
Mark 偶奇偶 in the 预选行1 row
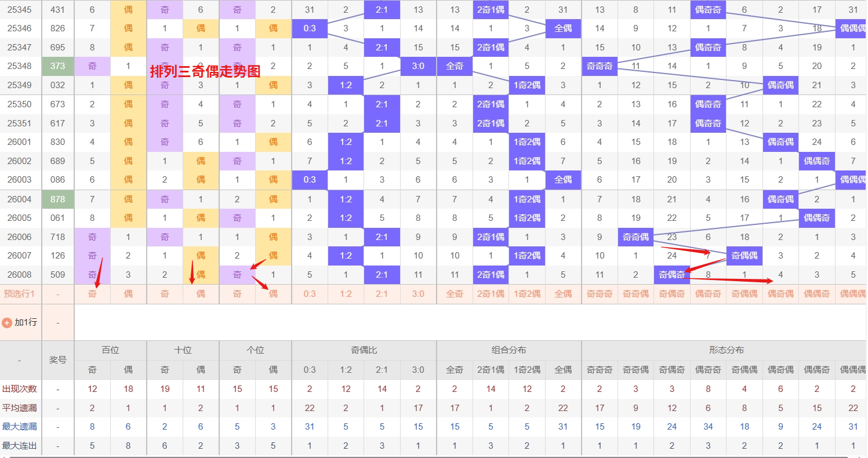pyautogui.click(x=780, y=294)
